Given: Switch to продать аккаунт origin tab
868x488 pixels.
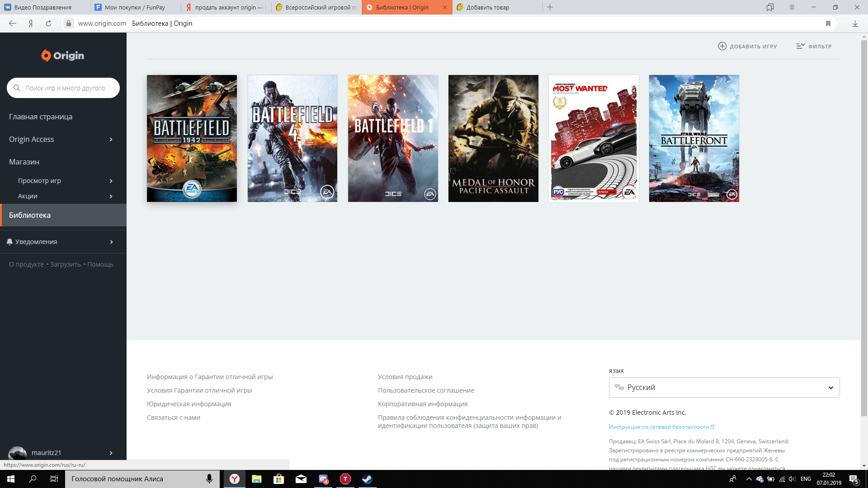Looking at the screenshot, I should 226,7.
